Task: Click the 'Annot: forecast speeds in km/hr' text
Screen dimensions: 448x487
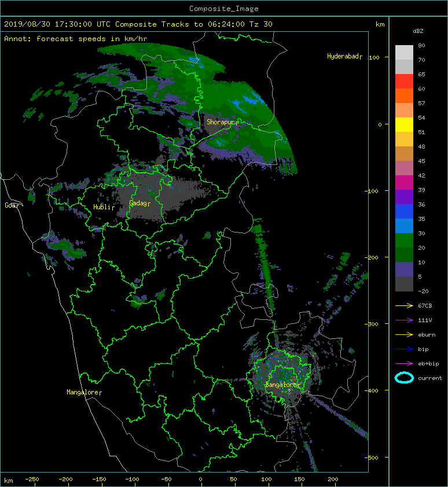Action: 76,39
